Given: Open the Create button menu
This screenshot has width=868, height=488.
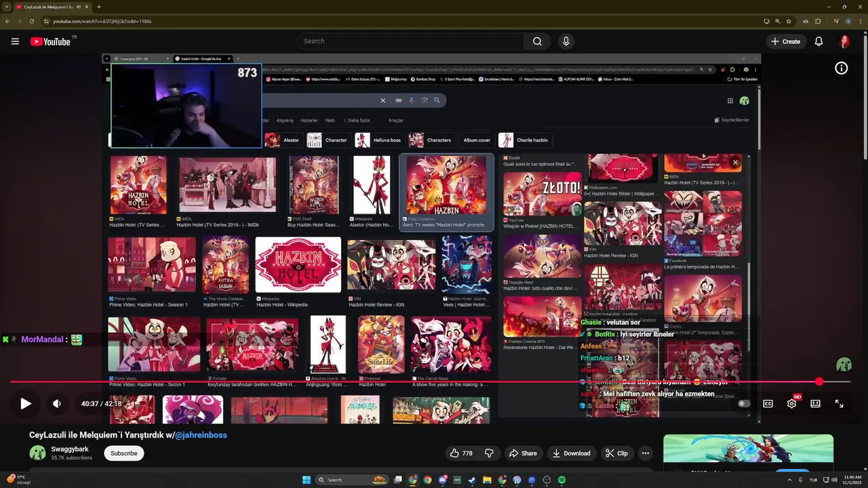Looking at the screenshot, I should click(785, 41).
